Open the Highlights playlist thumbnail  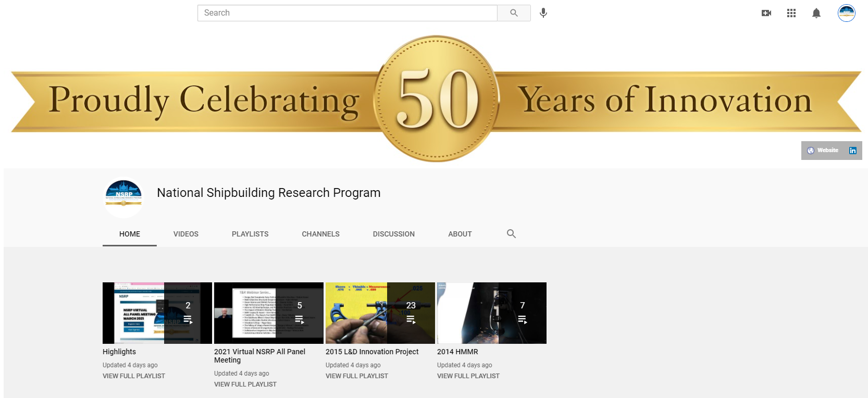click(x=157, y=313)
